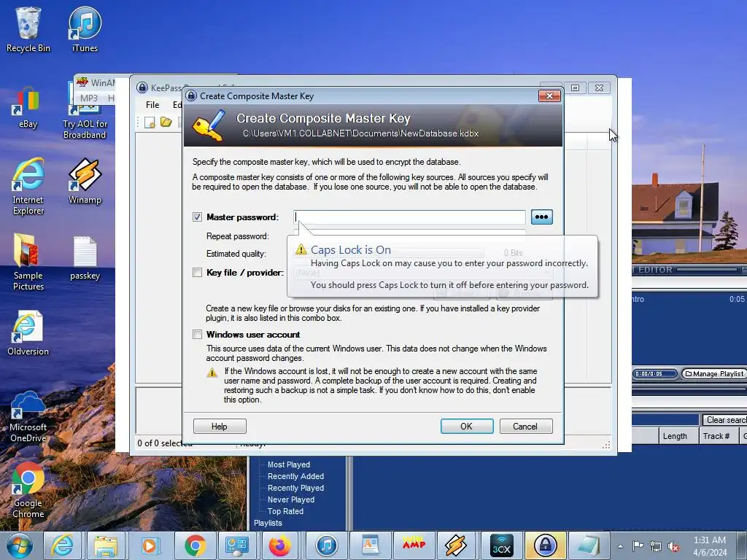
Task: Enable the Windows user account checkbox
Action: point(197,334)
